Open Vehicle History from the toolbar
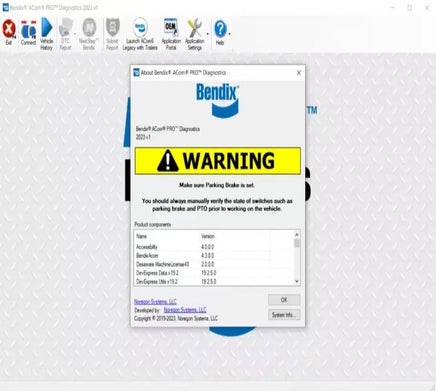 coord(47,33)
